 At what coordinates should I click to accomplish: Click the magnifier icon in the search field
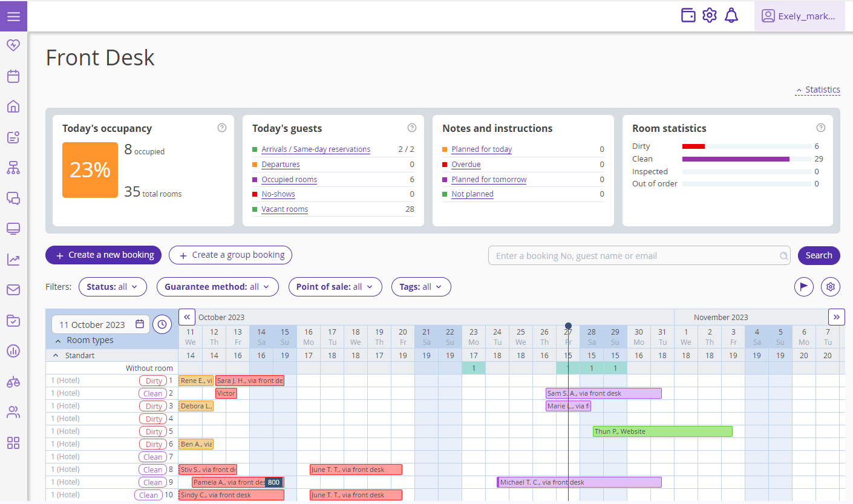(x=784, y=255)
